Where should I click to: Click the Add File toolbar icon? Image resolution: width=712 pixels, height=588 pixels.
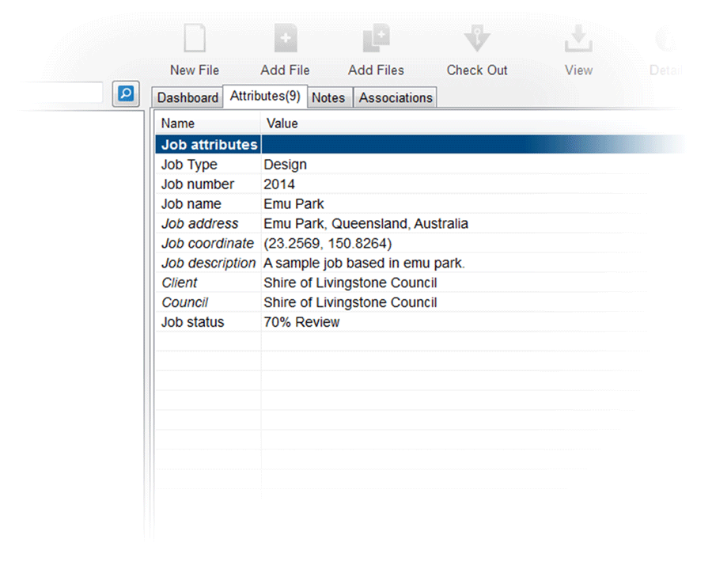click(x=285, y=40)
